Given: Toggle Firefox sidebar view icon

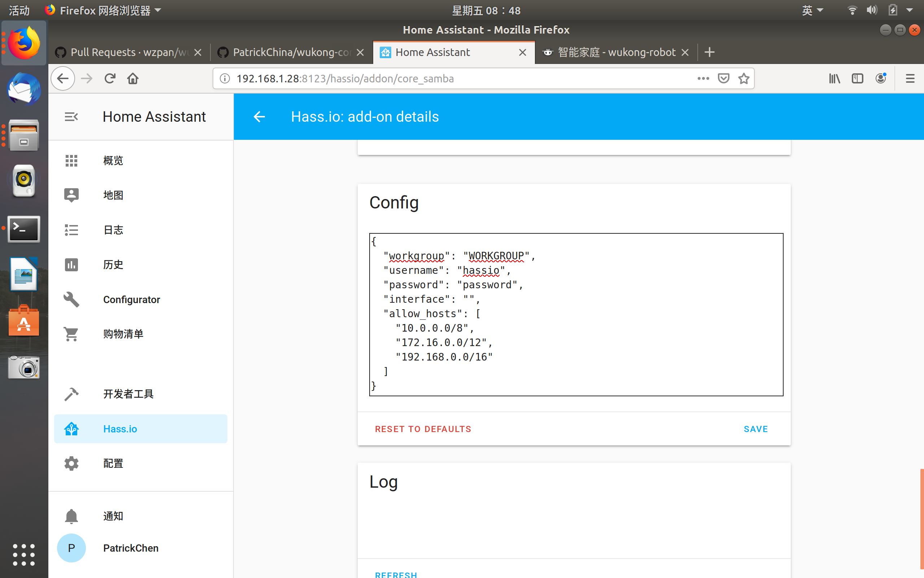Looking at the screenshot, I should [x=858, y=78].
